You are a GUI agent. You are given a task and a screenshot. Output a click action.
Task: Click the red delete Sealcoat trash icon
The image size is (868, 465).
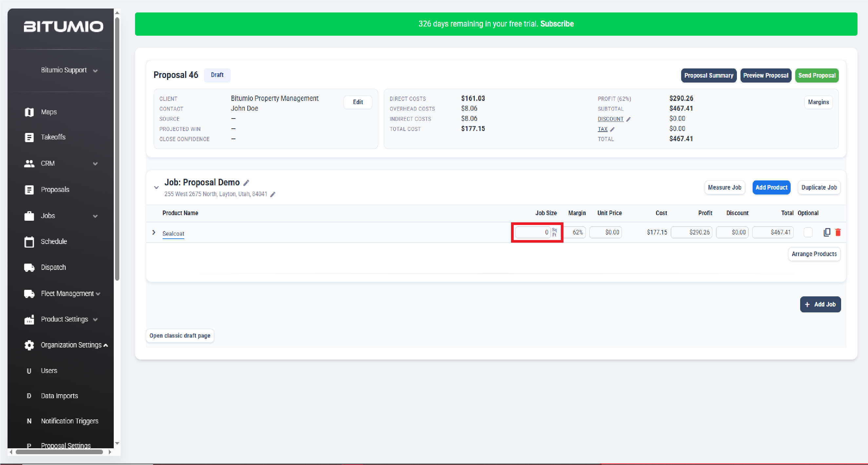point(838,232)
